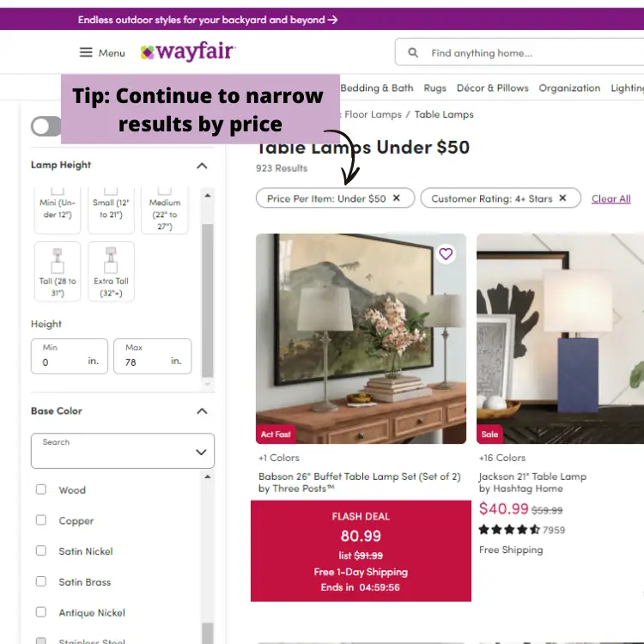Collapse the Lamp Height section

202,166
